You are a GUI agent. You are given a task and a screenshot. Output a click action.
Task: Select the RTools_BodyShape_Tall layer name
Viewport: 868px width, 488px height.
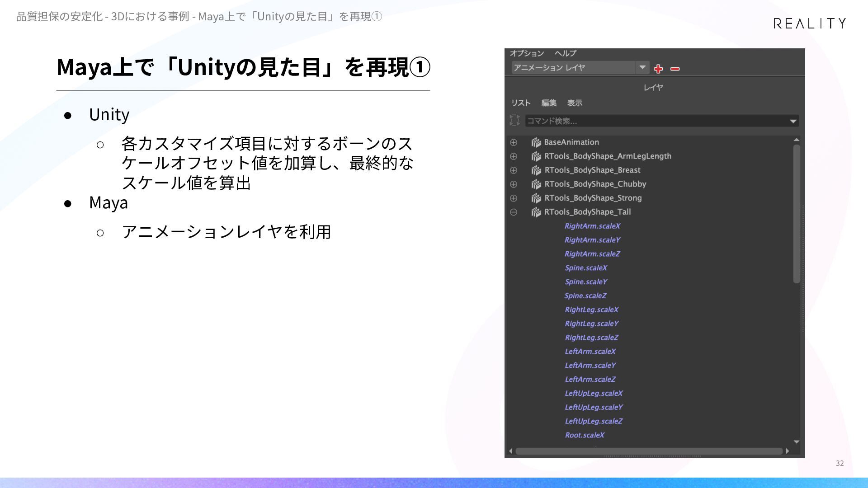pos(587,212)
